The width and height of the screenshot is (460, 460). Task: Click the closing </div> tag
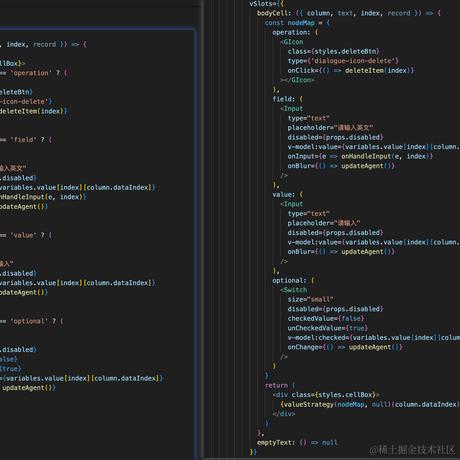tap(284, 414)
